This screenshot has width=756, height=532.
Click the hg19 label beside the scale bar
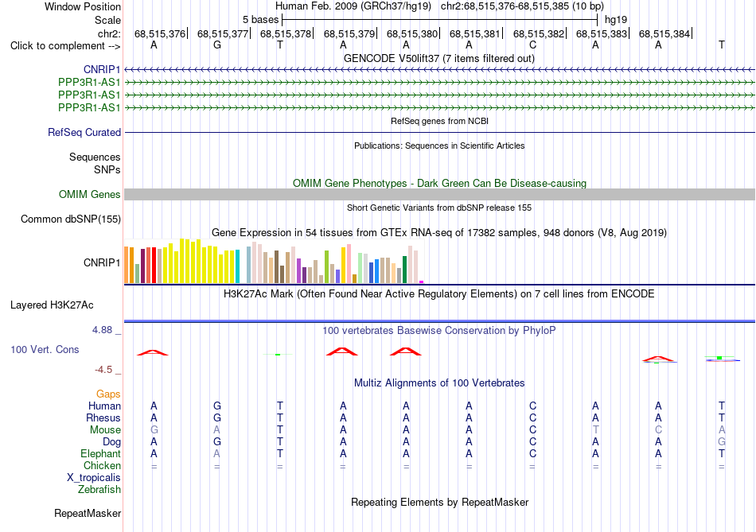pyautogui.click(x=616, y=20)
